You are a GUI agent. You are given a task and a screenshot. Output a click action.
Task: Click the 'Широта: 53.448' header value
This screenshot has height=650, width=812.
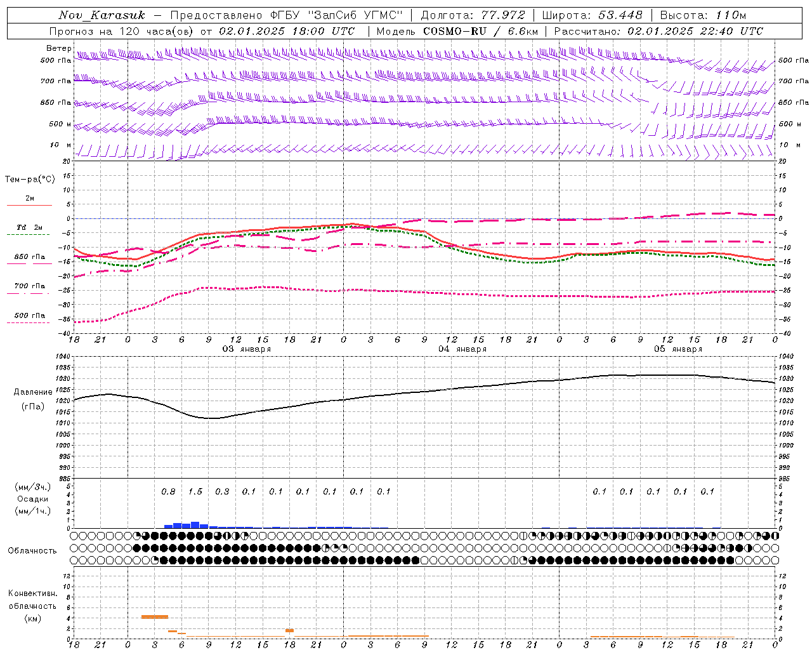point(592,15)
